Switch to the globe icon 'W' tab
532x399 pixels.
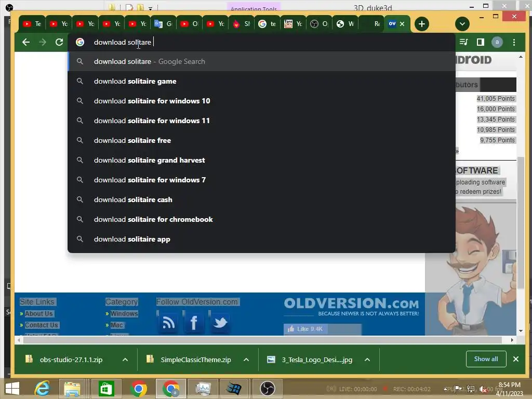click(345, 24)
